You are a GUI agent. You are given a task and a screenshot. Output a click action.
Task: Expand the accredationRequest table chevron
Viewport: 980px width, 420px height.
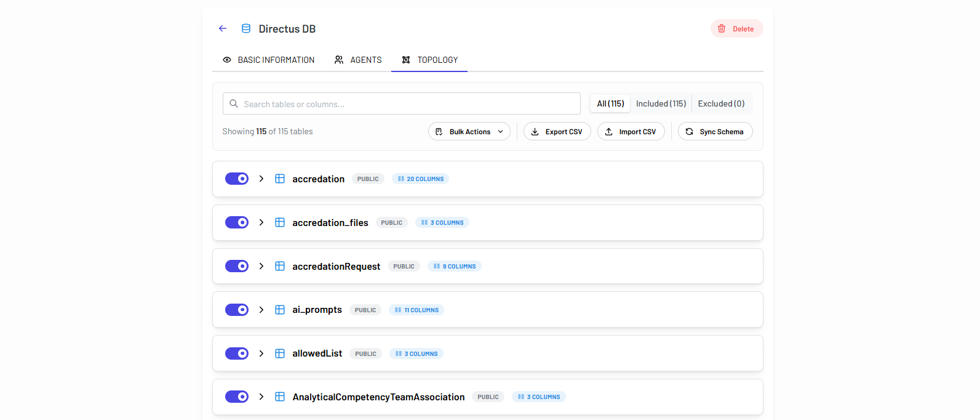point(261,266)
